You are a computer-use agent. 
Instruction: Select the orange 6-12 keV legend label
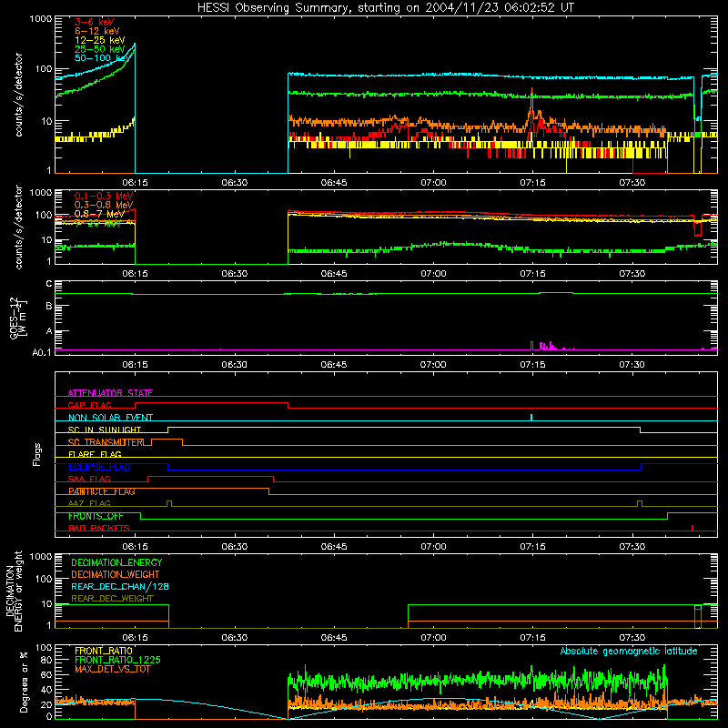97,31
